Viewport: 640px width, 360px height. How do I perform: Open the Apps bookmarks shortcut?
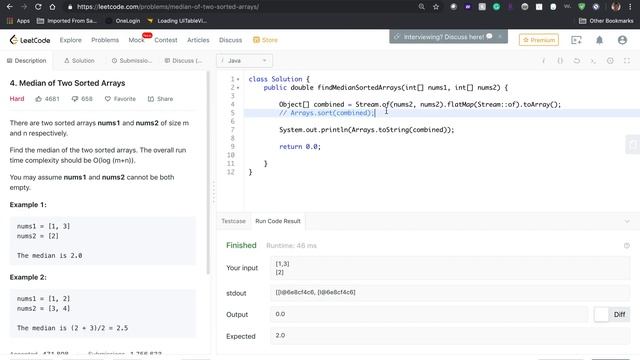(18, 20)
